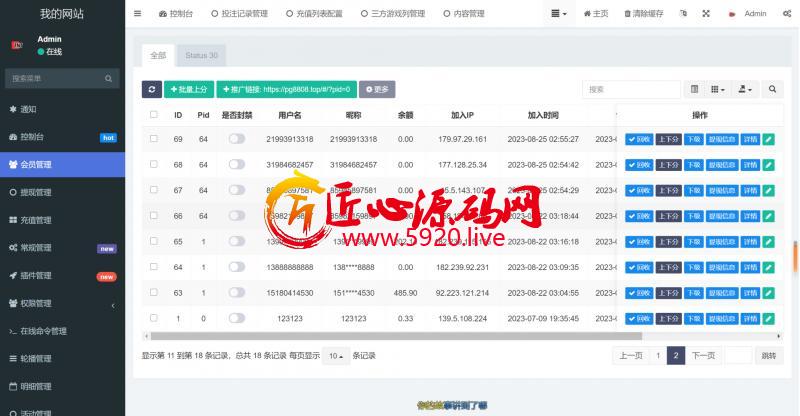Click 清除缓存 in the top bar
The width and height of the screenshot is (800, 416).
644,14
